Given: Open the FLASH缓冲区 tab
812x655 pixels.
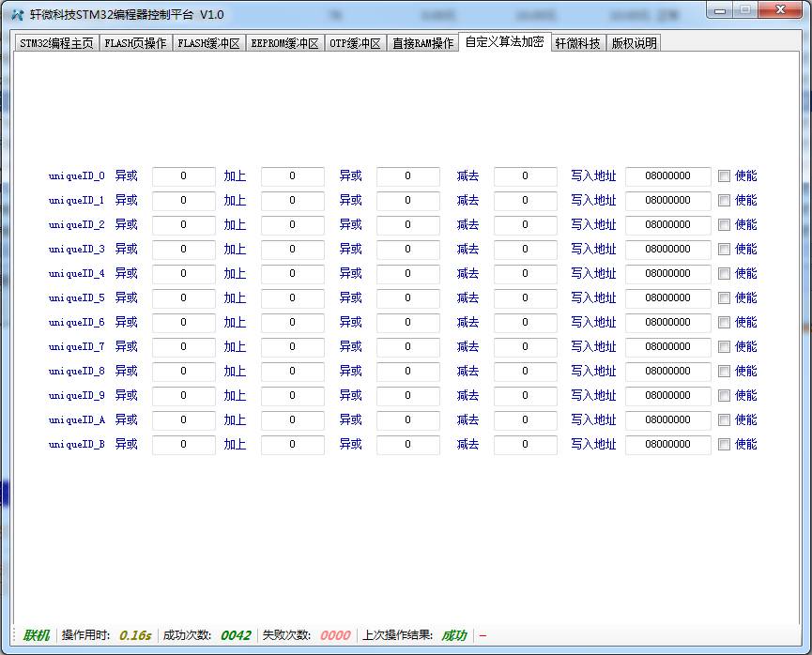Looking at the screenshot, I should (208, 43).
